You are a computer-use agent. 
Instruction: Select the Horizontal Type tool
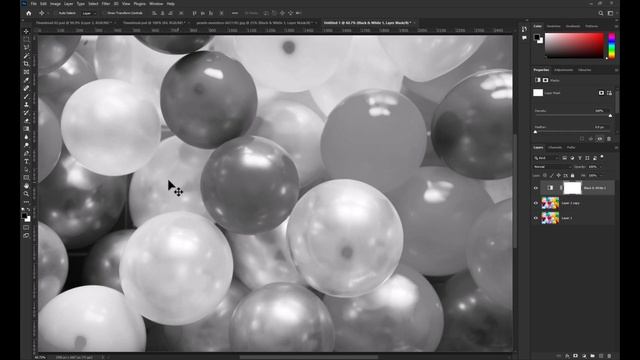pyautogui.click(x=27, y=162)
